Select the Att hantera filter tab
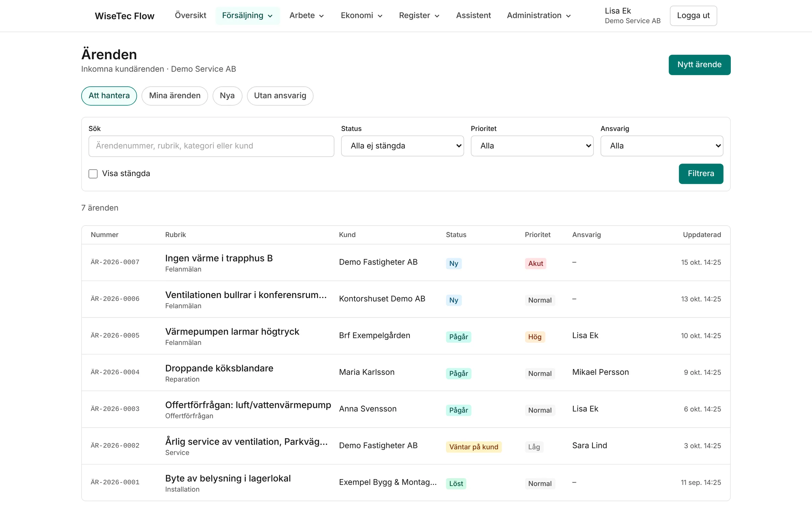Image resolution: width=812 pixels, height=508 pixels. click(x=109, y=96)
